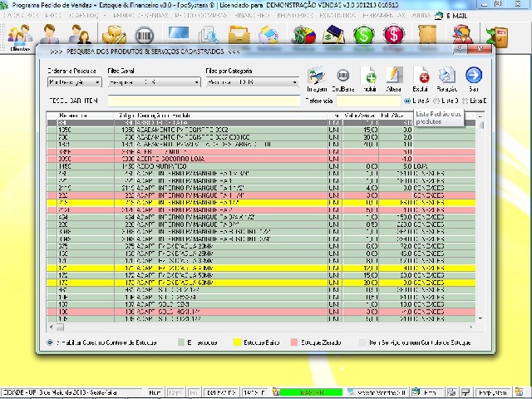Click the Excluir delete icon
The width and height of the screenshot is (532, 399).
click(421, 76)
